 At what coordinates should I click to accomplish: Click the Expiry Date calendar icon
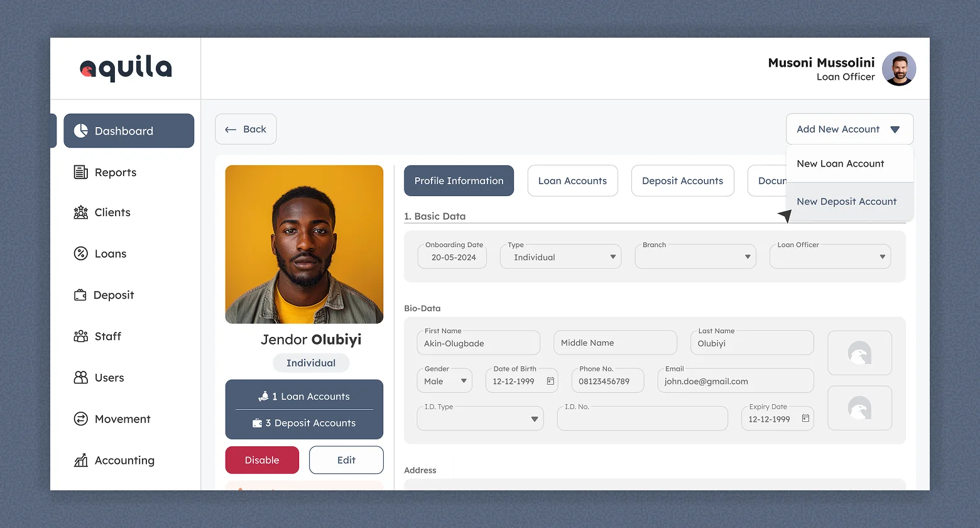(805, 419)
